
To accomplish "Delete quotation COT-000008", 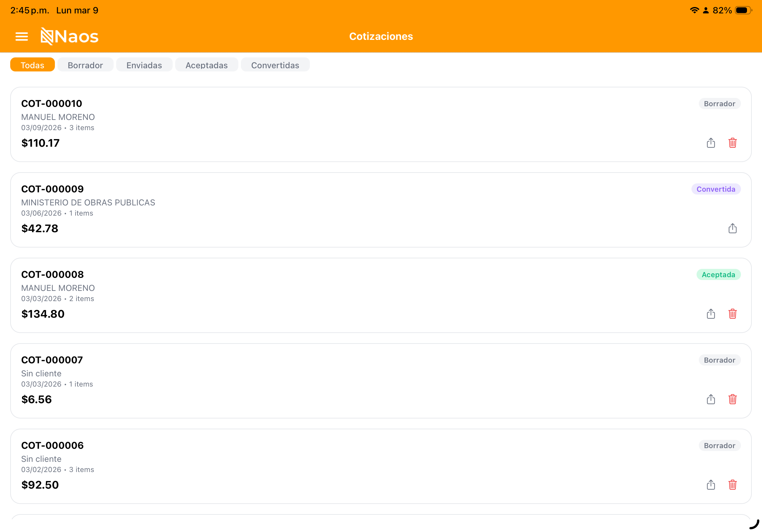I will [732, 314].
